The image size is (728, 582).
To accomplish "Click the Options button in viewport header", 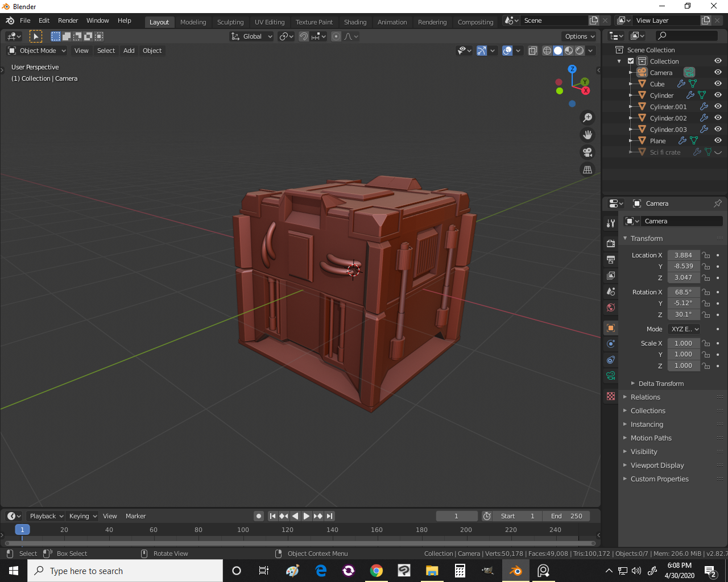I will point(579,36).
